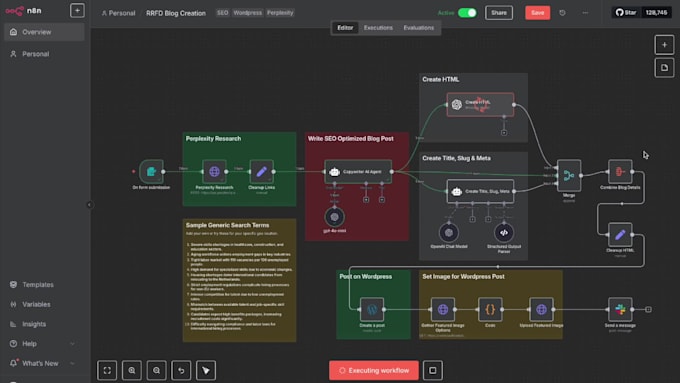The width and height of the screenshot is (680, 383).
Task: Select the Merge node
Action: pos(569,175)
